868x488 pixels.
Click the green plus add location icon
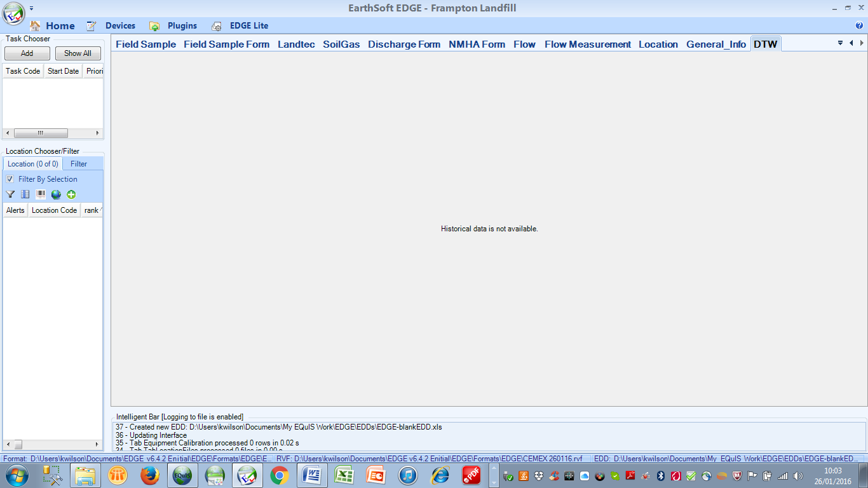71,194
